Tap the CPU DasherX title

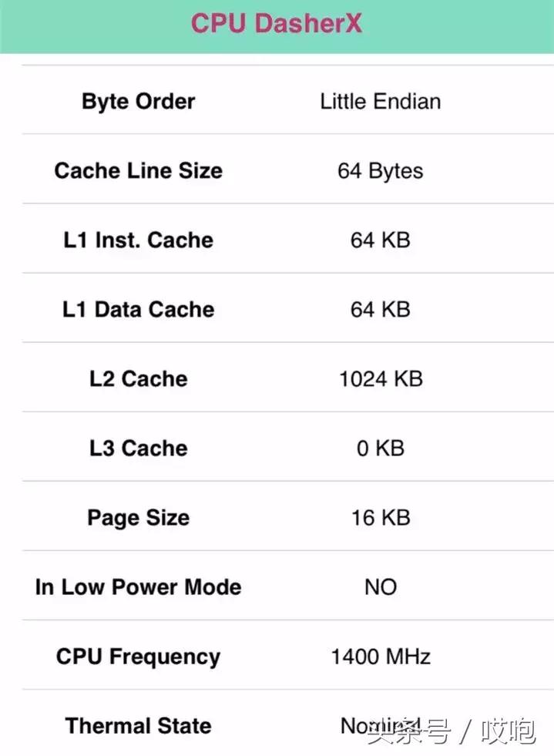click(276, 23)
